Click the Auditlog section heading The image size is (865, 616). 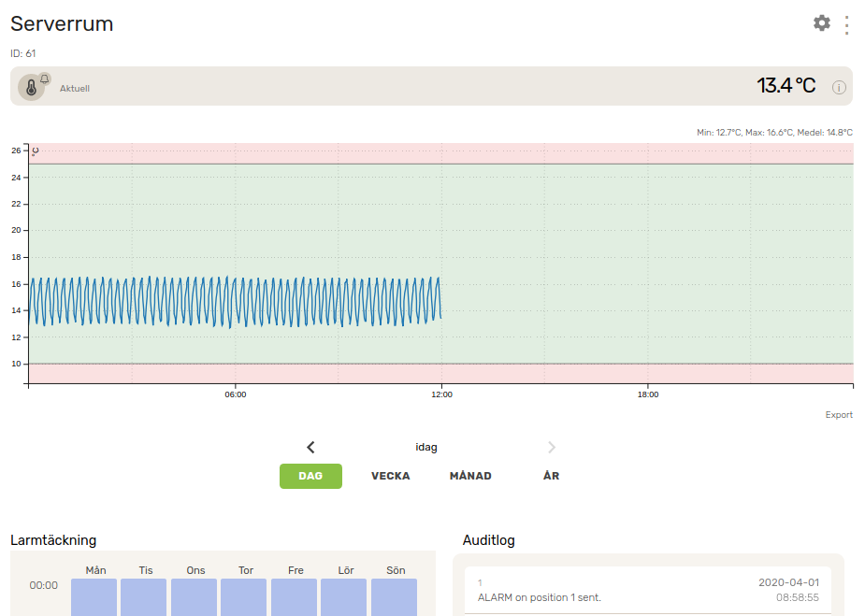(x=489, y=540)
